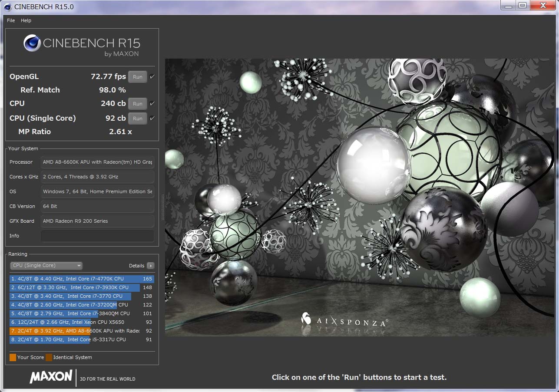Screen dimensions: 559x392
Task: Click the AIXSPONZA logo in render view
Action: click(344, 321)
